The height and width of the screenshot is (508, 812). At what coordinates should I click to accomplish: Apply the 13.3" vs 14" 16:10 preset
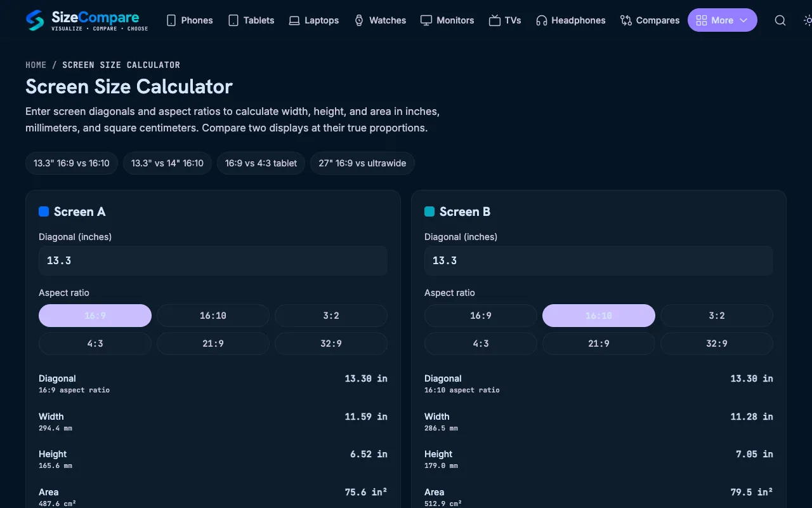click(x=167, y=163)
